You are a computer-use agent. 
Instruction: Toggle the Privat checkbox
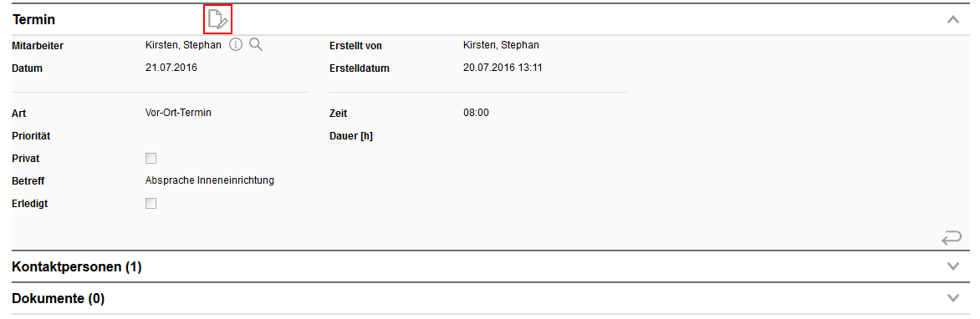(x=151, y=158)
